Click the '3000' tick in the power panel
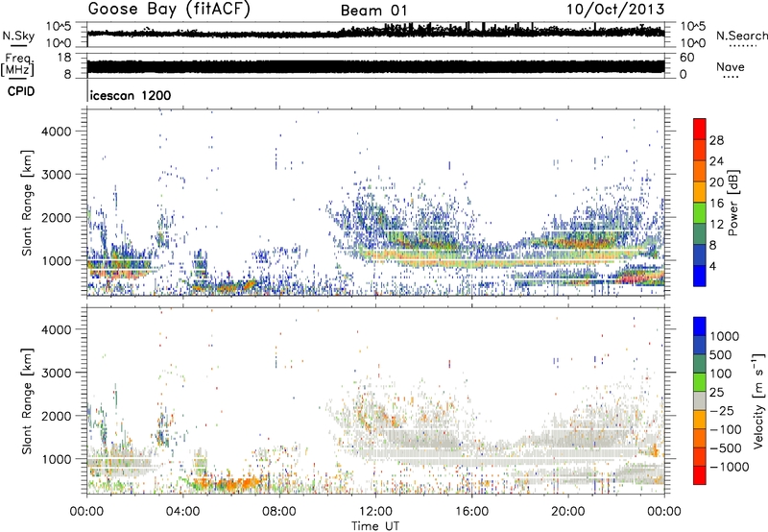This screenshot has height=532, width=768. tap(57, 175)
